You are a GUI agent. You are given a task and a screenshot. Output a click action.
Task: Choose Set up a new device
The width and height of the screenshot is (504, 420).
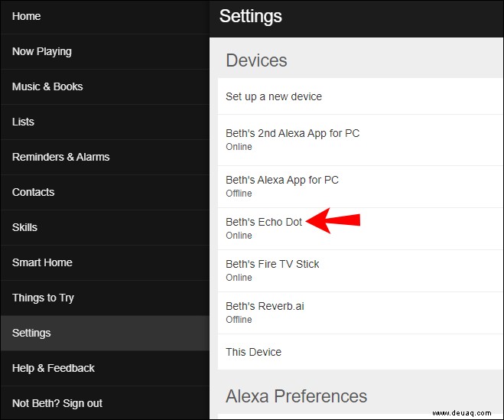pos(360,96)
